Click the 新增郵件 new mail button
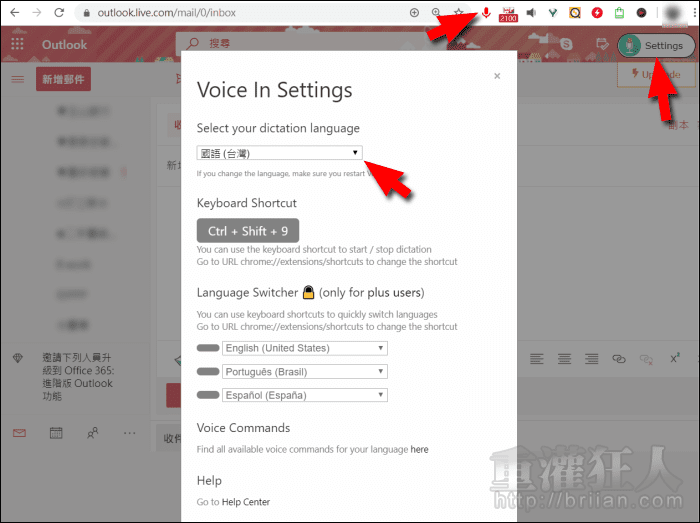This screenshot has width=700, height=523. [x=63, y=80]
